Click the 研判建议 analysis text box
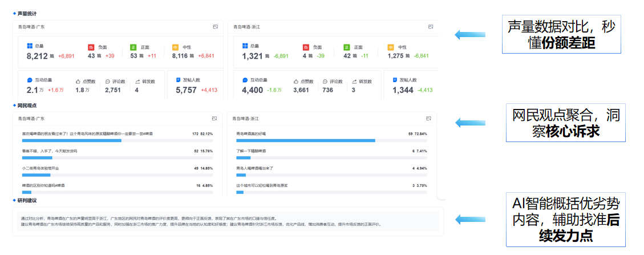 click(x=228, y=221)
